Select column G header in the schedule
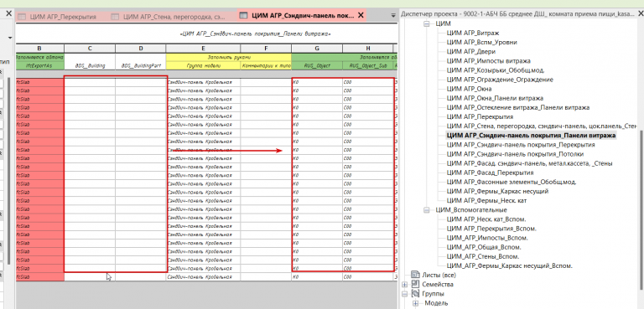The image size is (644, 309). 317,49
